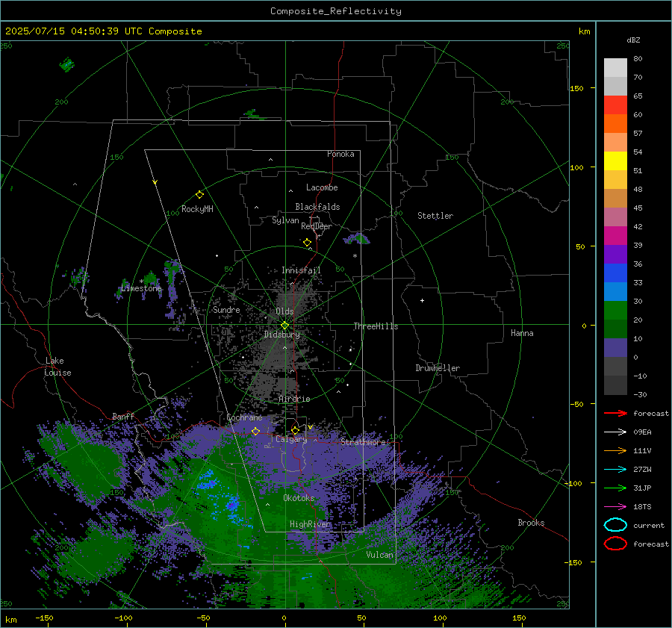This screenshot has width=672, height=628.
Task: Click the Drumheller city label
Action: 438,368
